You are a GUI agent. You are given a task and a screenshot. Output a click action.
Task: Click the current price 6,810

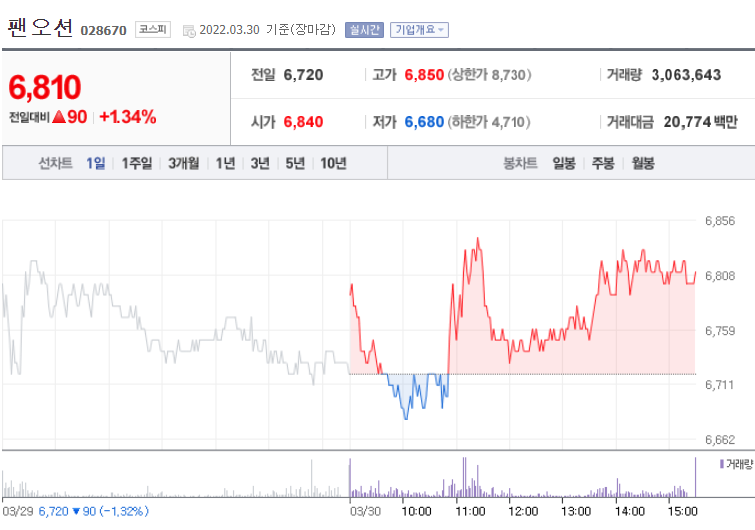click(x=45, y=87)
